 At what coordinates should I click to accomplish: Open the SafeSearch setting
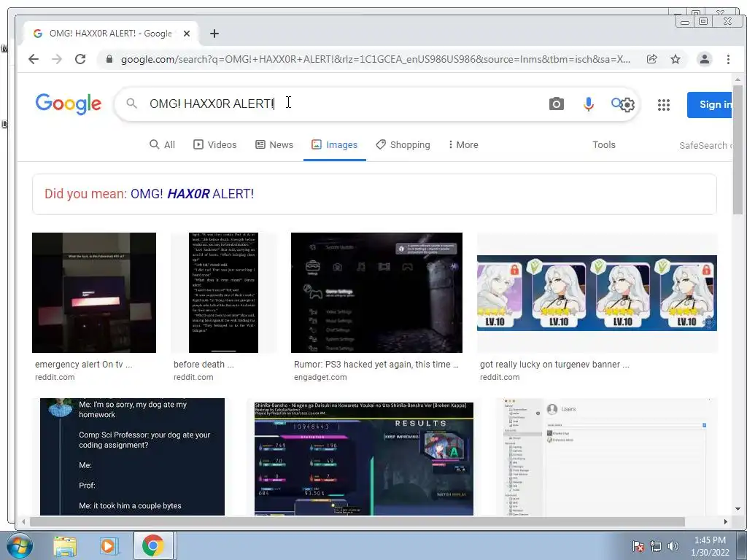pos(705,145)
